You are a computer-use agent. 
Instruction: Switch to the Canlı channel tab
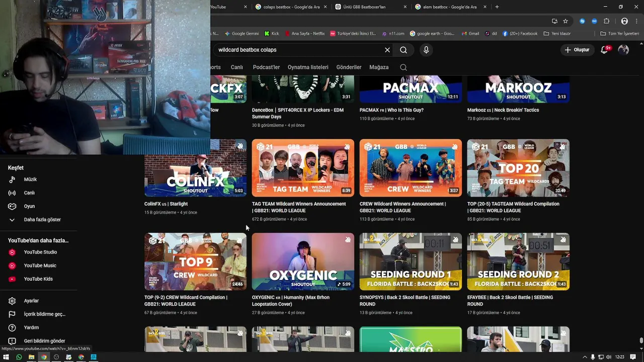tap(237, 67)
